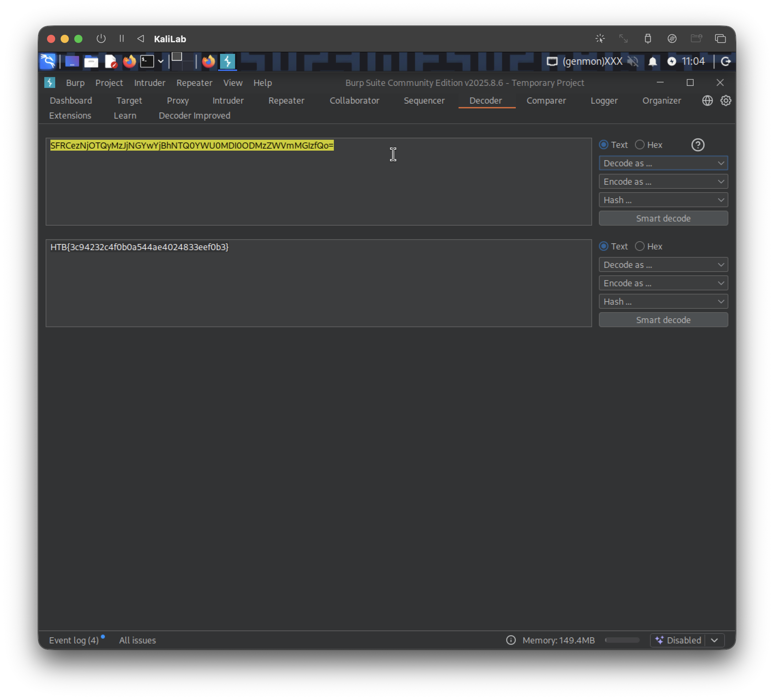Click into the decoded HTB output area
The width and height of the screenshot is (774, 700).
pyautogui.click(x=319, y=283)
